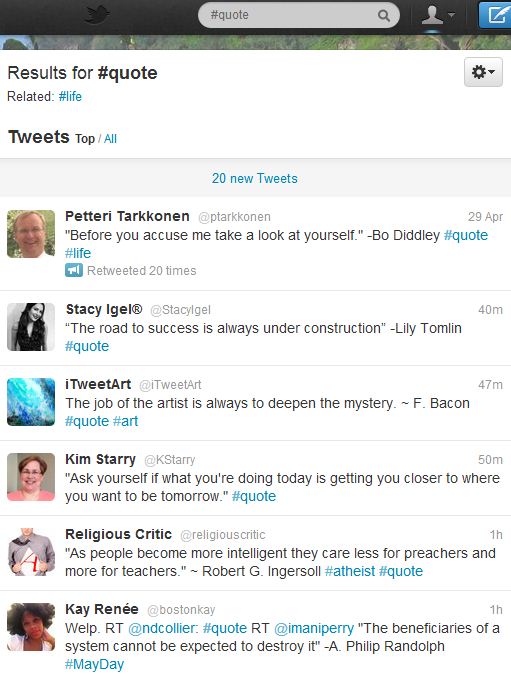Click the search magnifier icon

pyautogui.click(x=383, y=16)
